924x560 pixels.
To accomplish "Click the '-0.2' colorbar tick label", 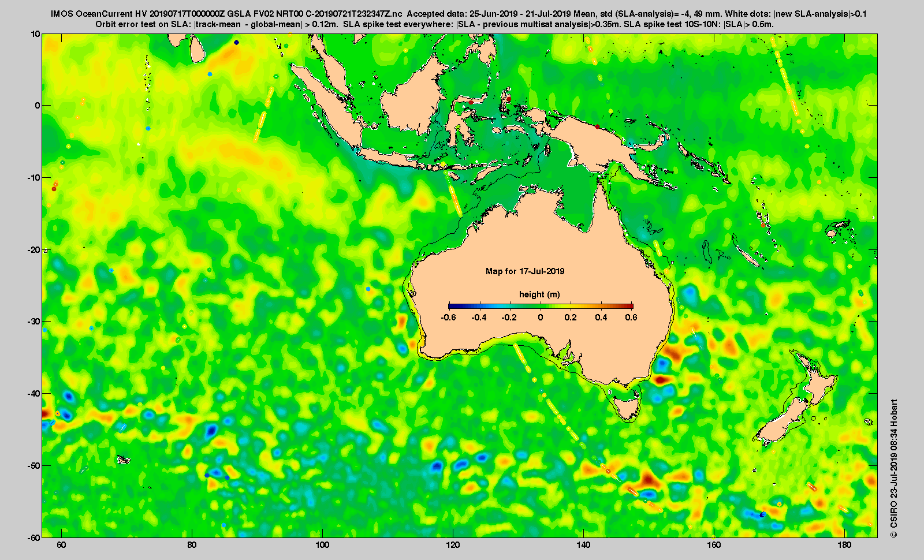I will point(509,317).
